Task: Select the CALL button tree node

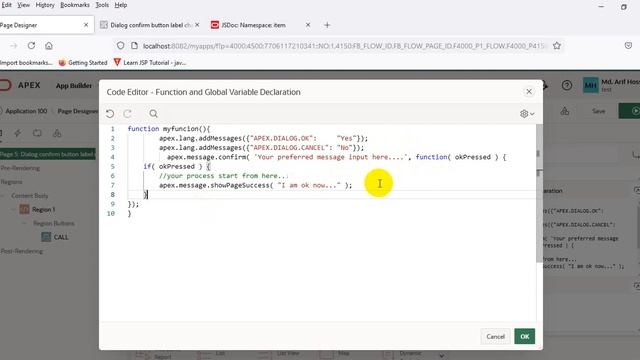Action: [x=61, y=237]
